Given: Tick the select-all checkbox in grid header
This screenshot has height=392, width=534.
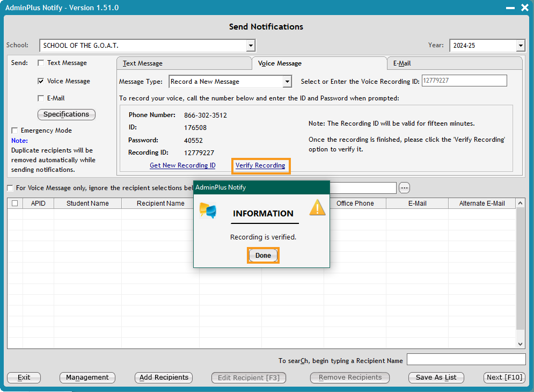Looking at the screenshot, I should [x=15, y=204].
